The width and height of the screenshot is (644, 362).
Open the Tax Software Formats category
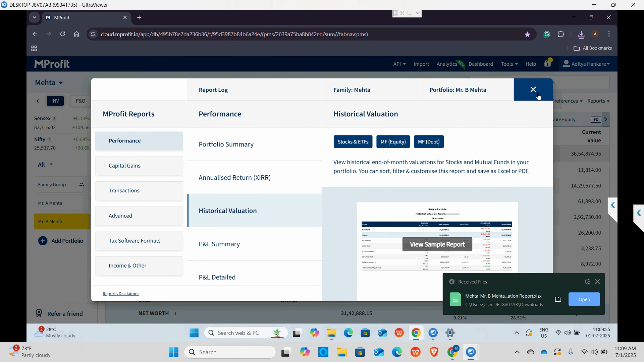click(x=139, y=241)
